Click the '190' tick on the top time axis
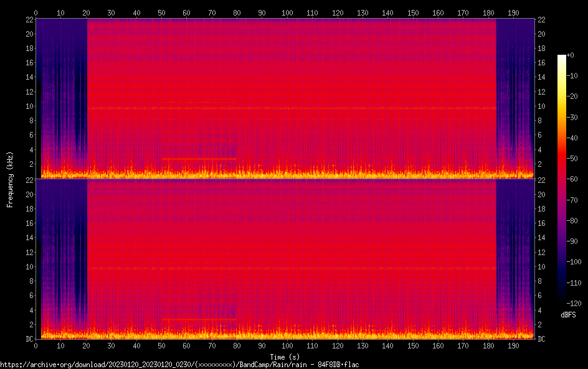 (x=513, y=12)
